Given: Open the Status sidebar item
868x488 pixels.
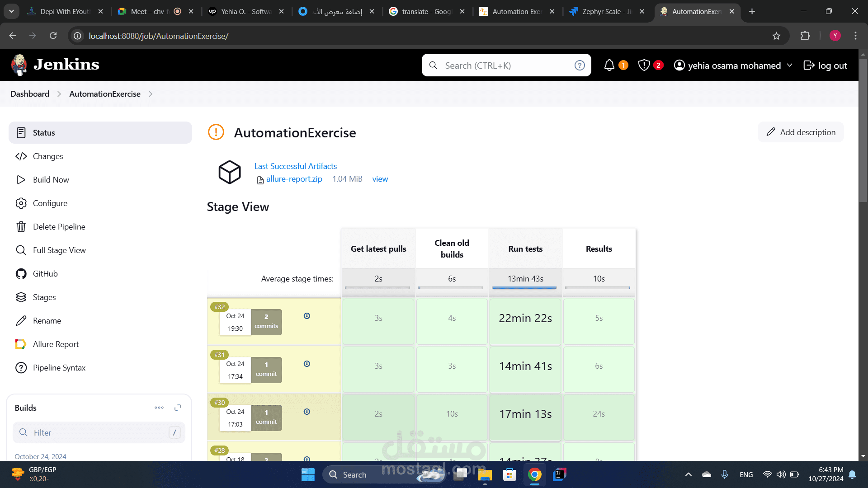Looking at the screenshot, I should point(100,133).
